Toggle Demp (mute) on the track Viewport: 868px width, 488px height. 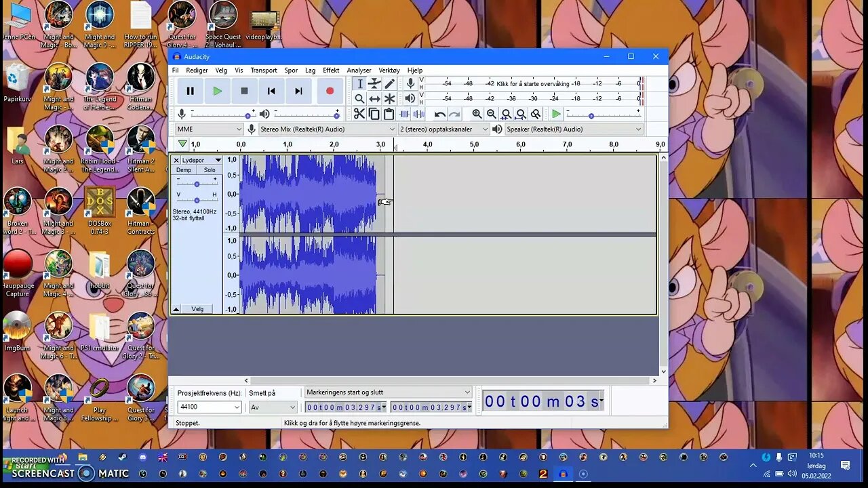point(184,170)
